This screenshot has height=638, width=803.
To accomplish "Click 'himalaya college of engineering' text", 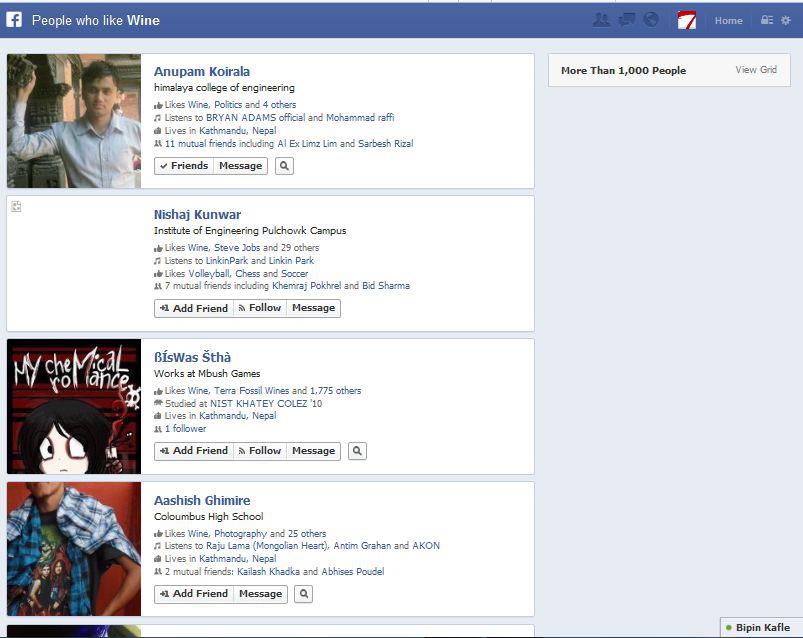I will pyautogui.click(x=224, y=88).
